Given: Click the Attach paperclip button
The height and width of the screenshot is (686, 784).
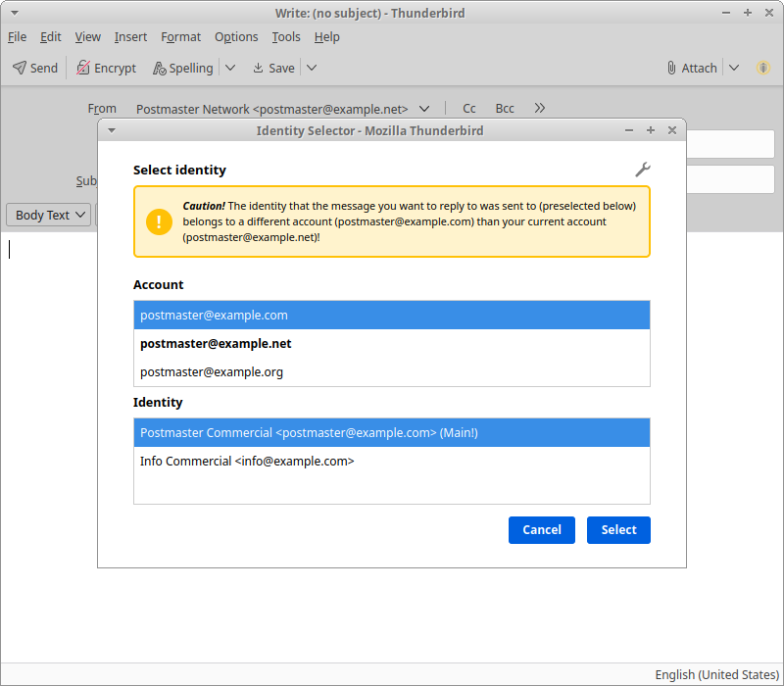Looking at the screenshot, I should 692,68.
